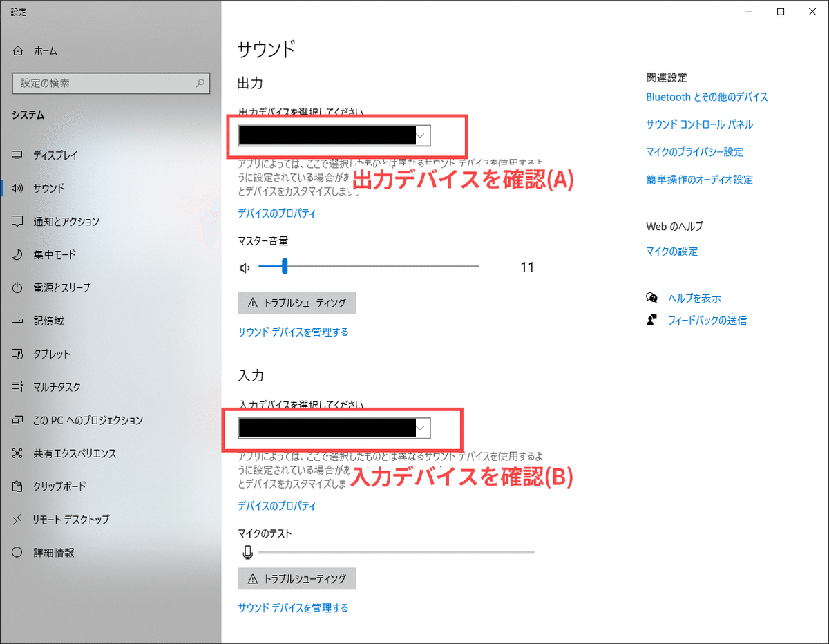Click the システム section heading
Viewport: 829px width, 644px height.
tap(28, 115)
